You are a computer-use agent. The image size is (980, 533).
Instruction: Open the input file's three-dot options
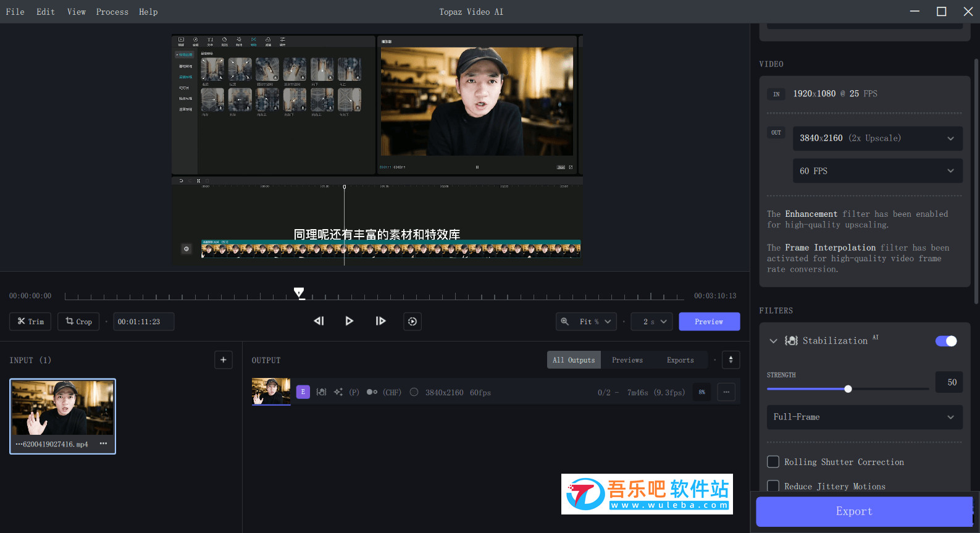click(103, 443)
